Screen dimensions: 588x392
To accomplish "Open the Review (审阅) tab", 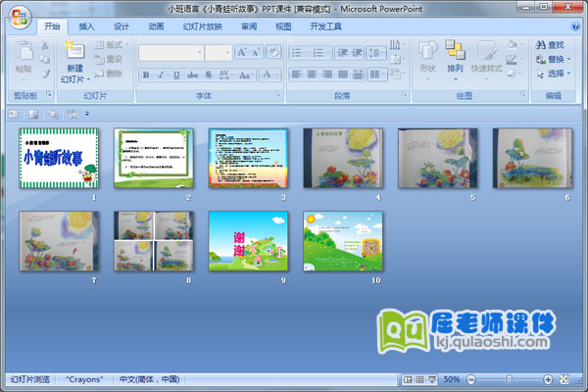I will coord(249,26).
